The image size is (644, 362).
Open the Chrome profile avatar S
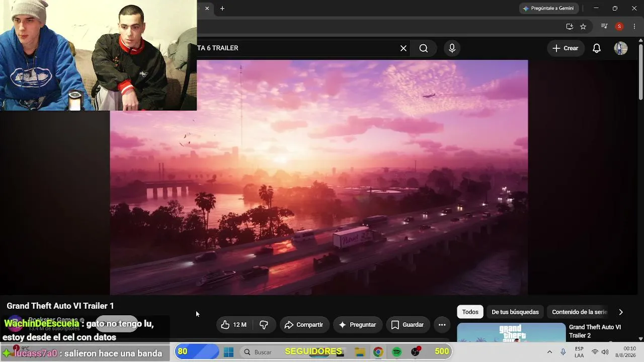[x=619, y=27]
